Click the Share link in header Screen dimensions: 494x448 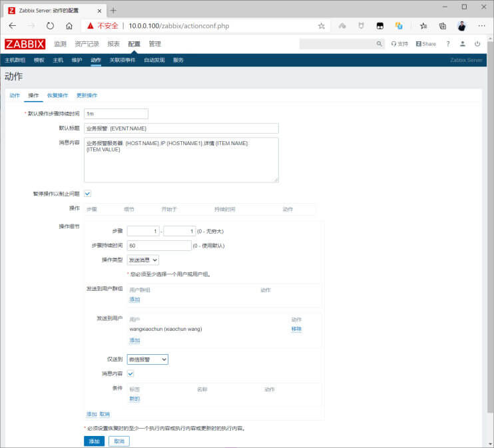coord(426,44)
